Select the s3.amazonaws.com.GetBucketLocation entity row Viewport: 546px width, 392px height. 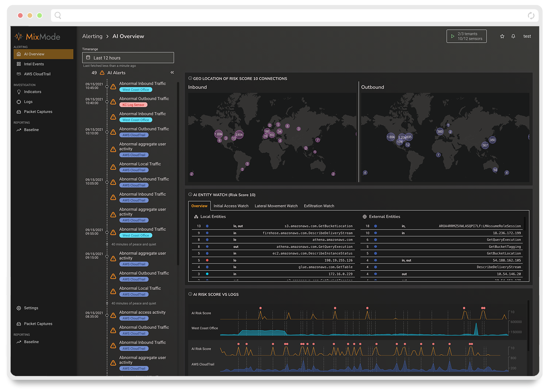(273, 226)
